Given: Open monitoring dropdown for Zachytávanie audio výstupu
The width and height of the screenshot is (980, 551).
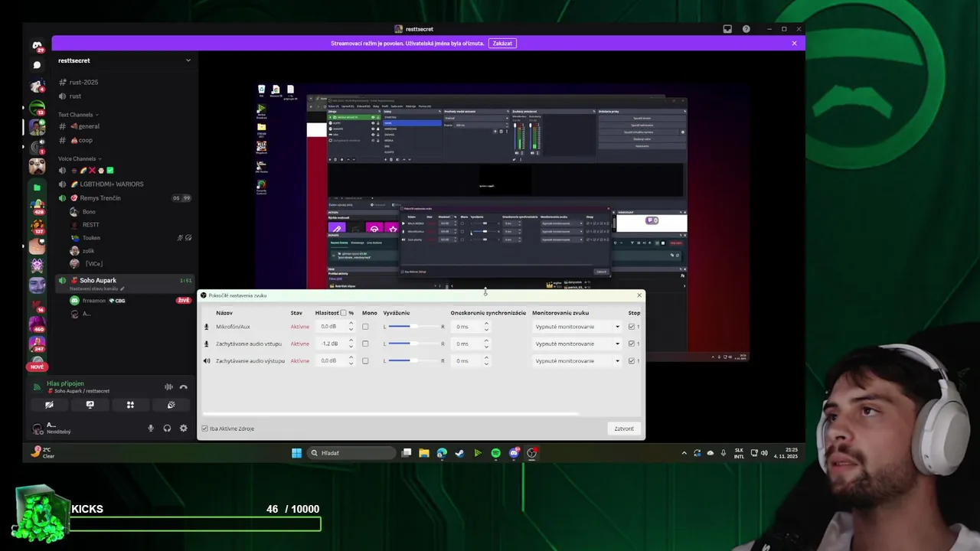Looking at the screenshot, I should pyautogui.click(x=577, y=360).
